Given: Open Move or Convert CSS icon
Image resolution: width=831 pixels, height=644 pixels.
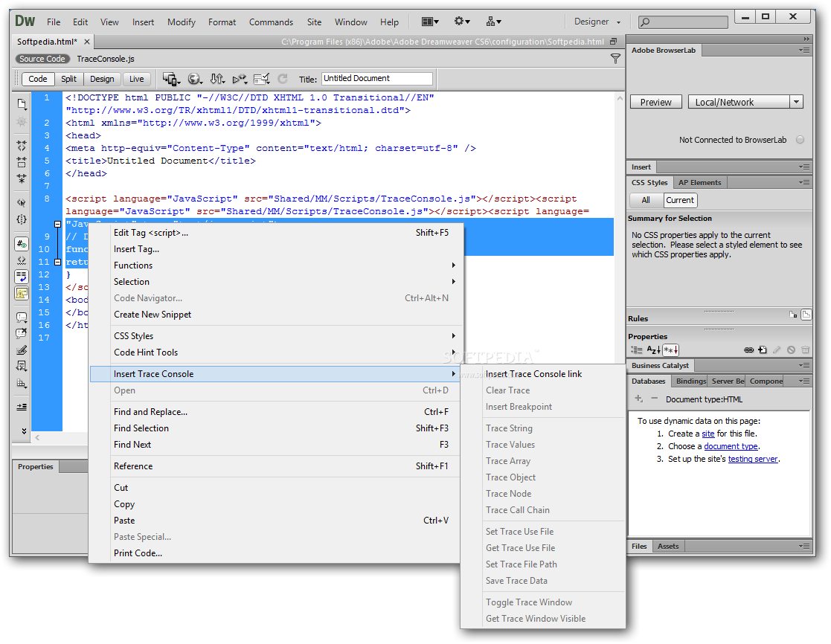Looking at the screenshot, I should pyautogui.click(x=21, y=383).
